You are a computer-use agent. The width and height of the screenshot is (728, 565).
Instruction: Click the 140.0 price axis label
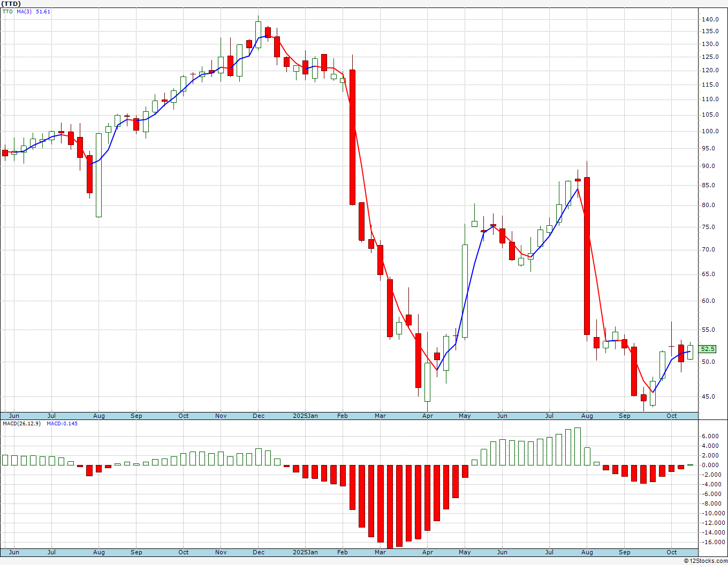point(710,19)
